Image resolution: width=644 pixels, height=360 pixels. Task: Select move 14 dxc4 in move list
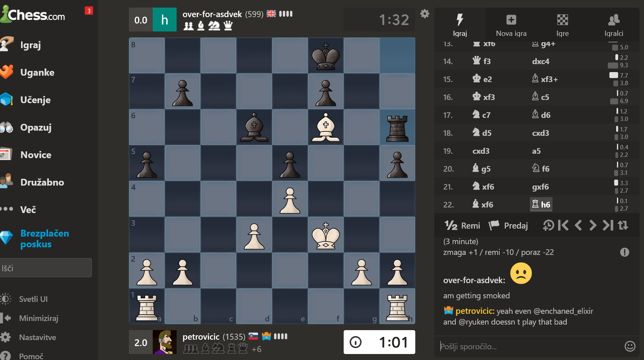pos(541,61)
